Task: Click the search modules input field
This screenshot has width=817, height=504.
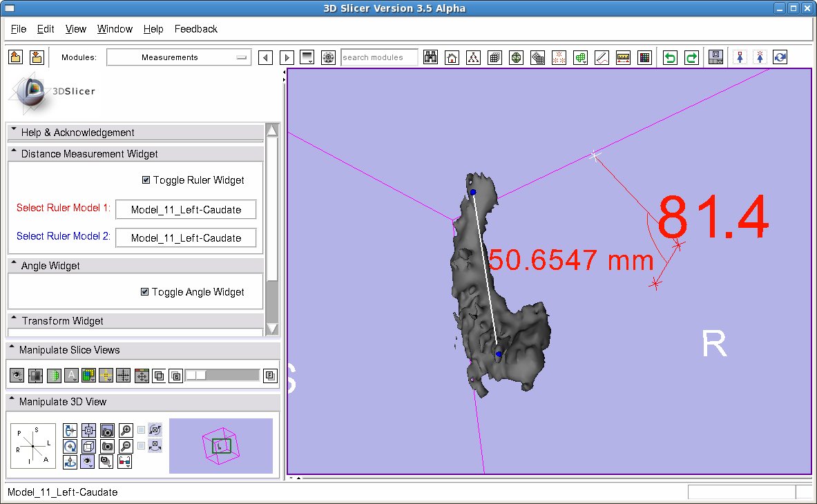Action: point(378,57)
